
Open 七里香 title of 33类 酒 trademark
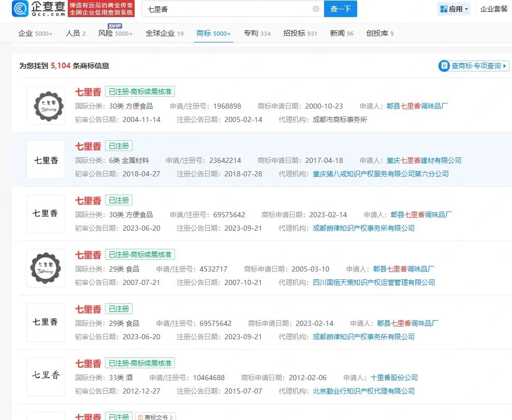click(x=88, y=364)
